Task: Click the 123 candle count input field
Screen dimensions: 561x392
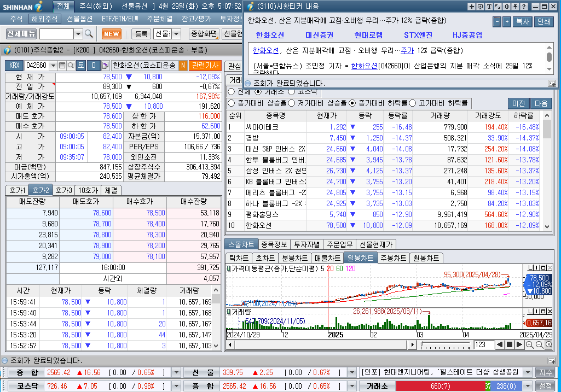Action: 483,345
